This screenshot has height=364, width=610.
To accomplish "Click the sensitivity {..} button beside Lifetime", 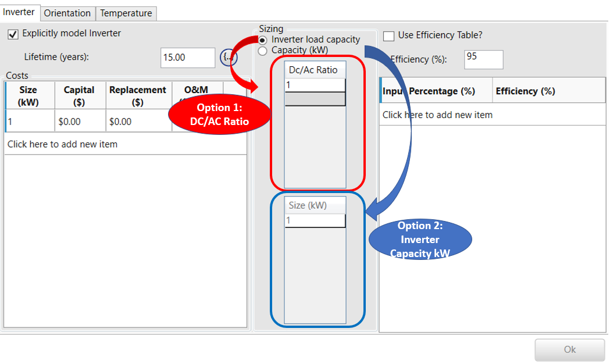I will click(x=229, y=57).
